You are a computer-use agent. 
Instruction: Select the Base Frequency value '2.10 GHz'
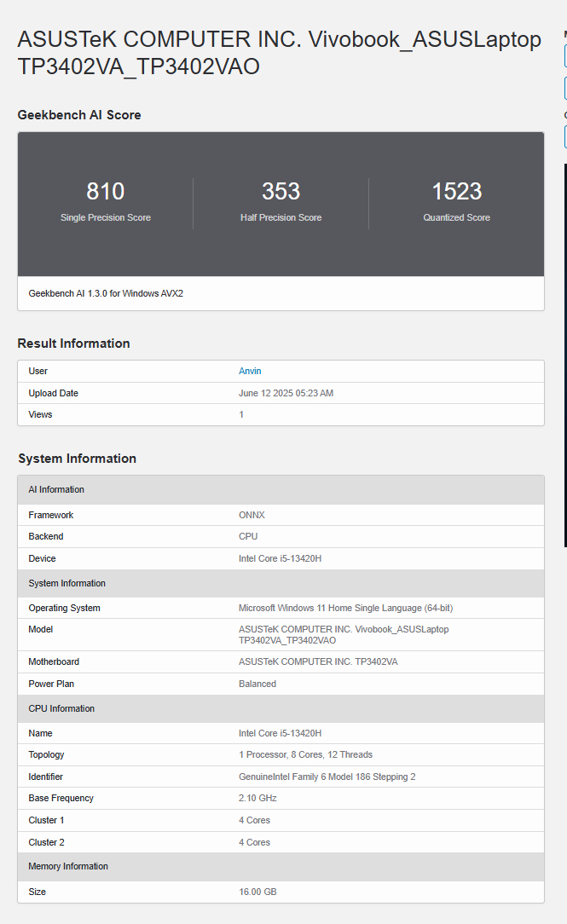pos(257,798)
